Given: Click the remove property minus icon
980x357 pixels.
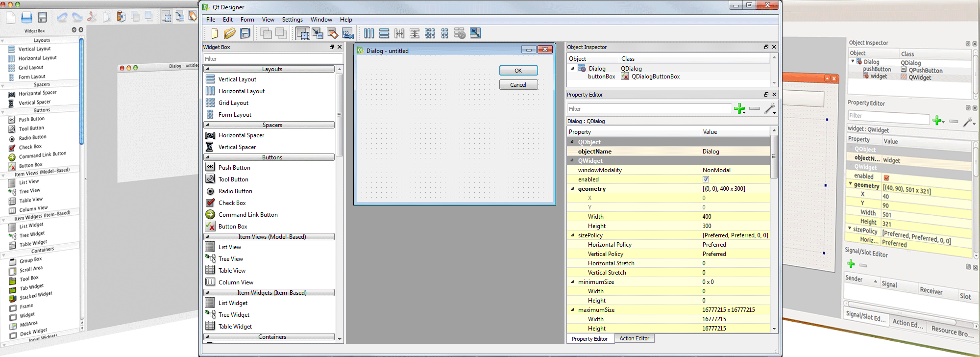Looking at the screenshot, I should [x=755, y=108].
